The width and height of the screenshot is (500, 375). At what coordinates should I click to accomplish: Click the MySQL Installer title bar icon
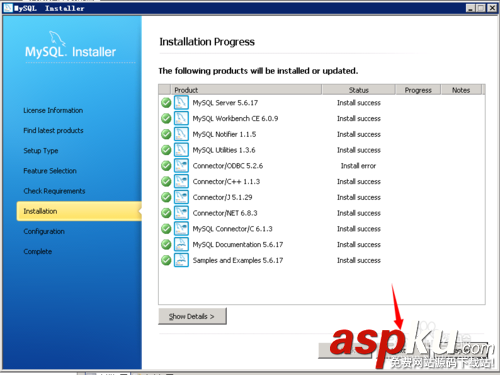[x=8, y=8]
